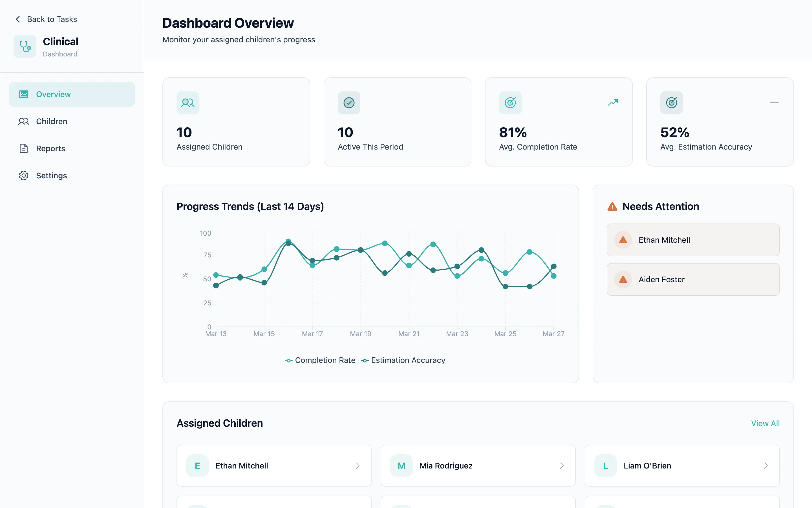The height and width of the screenshot is (508, 812).
Task: Click the E avatar for Ethan Mitchell
Action: tap(197, 466)
